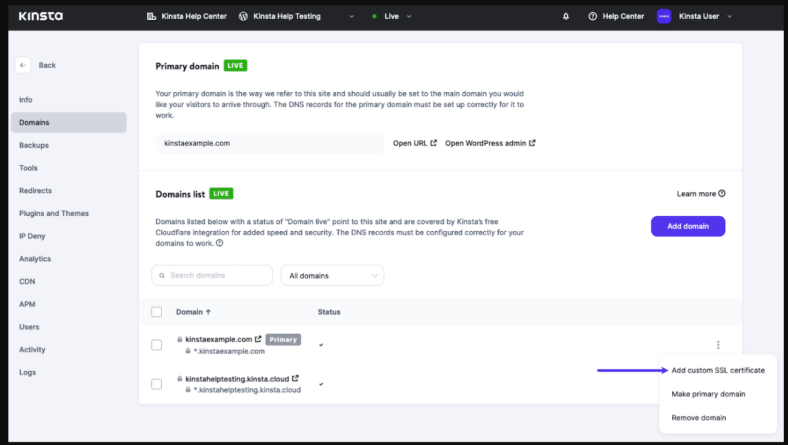Open the All domains filter dropdown
788x445 pixels.
332,276
